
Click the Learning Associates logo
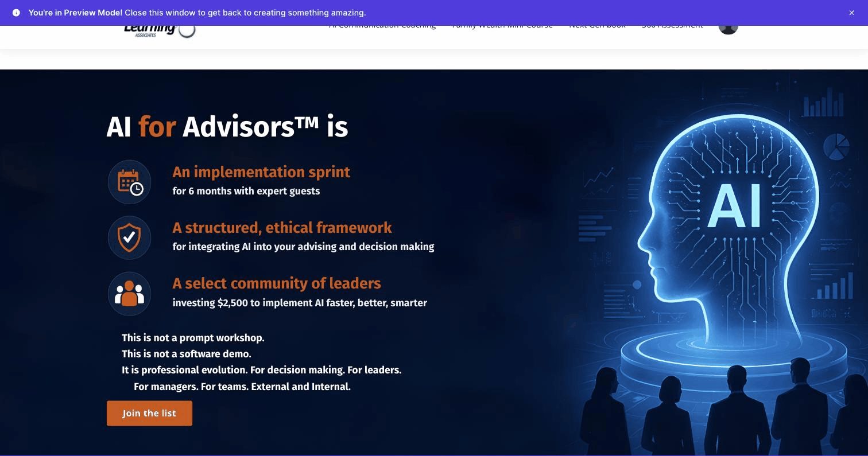tap(160, 30)
